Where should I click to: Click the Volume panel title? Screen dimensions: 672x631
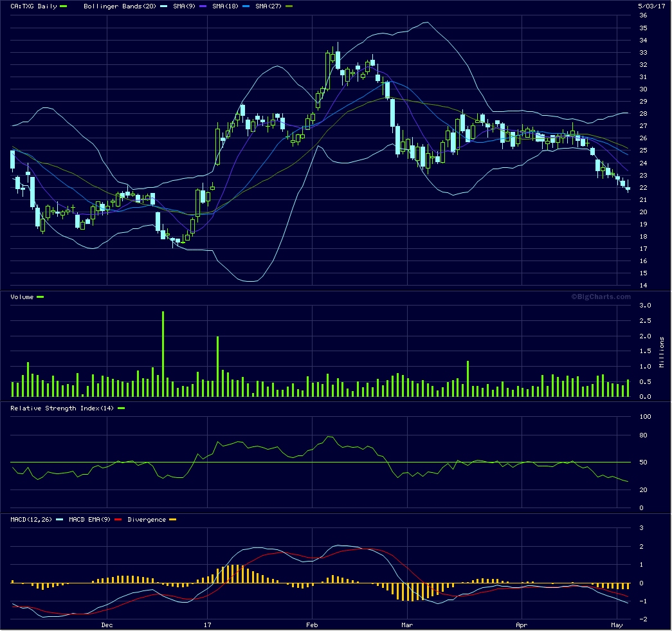coord(23,297)
